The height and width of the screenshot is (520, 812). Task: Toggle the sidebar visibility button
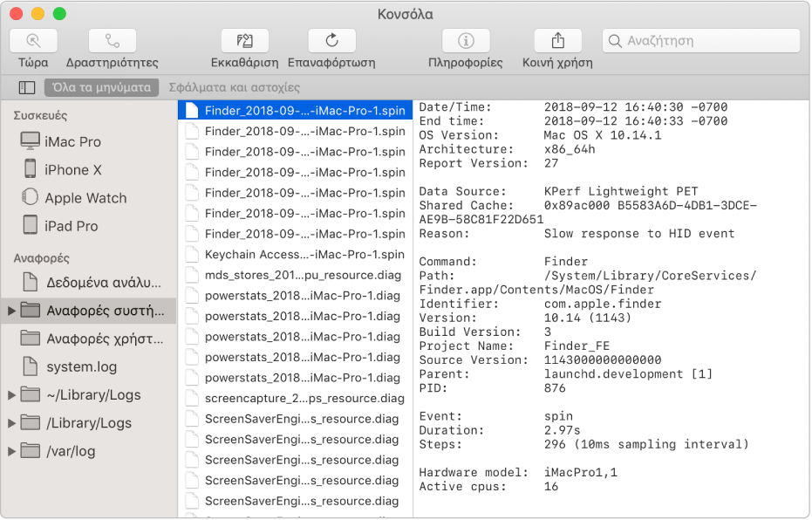pyautogui.click(x=27, y=87)
